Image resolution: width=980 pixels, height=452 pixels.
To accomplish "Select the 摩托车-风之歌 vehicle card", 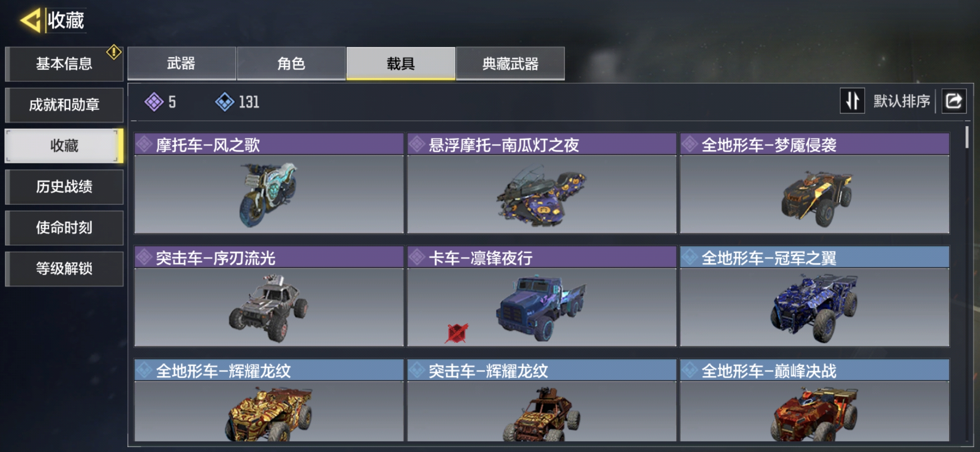I will (269, 183).
